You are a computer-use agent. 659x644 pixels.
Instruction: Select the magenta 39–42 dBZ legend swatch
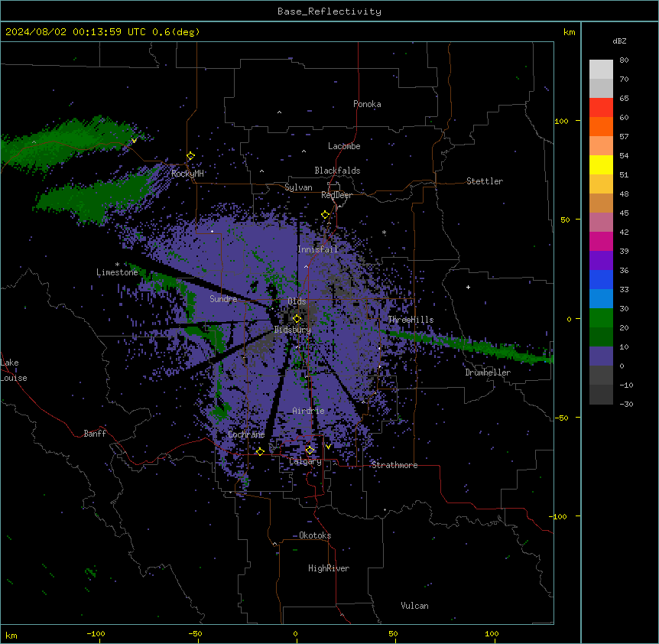601,241
